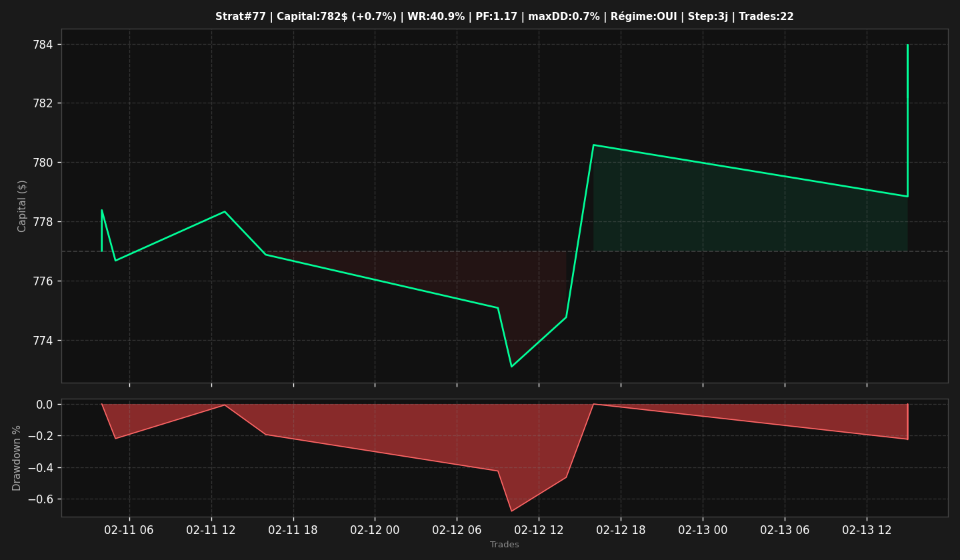
Task: Click the -0.4 tick on drawdown axis
Action: pyautogui.click(x=41, y=468)
